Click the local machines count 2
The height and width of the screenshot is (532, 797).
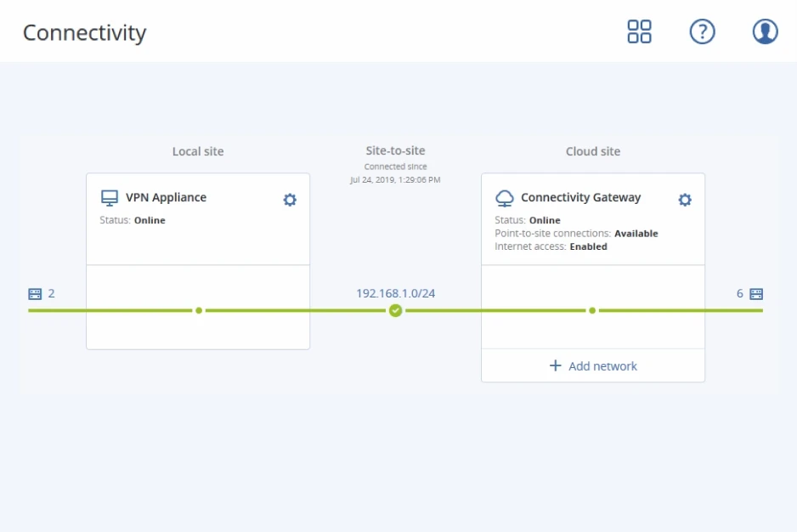tap(51, 294)
